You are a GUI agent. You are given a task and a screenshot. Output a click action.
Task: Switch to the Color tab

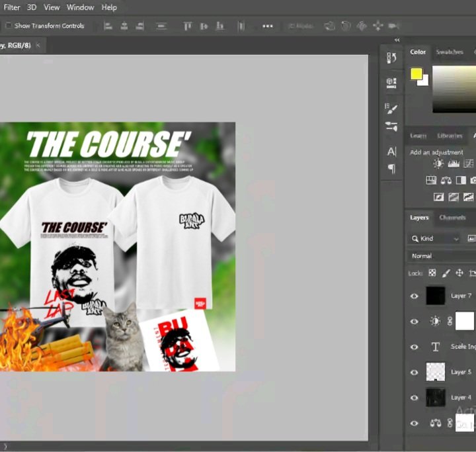[x=418, y=52]
